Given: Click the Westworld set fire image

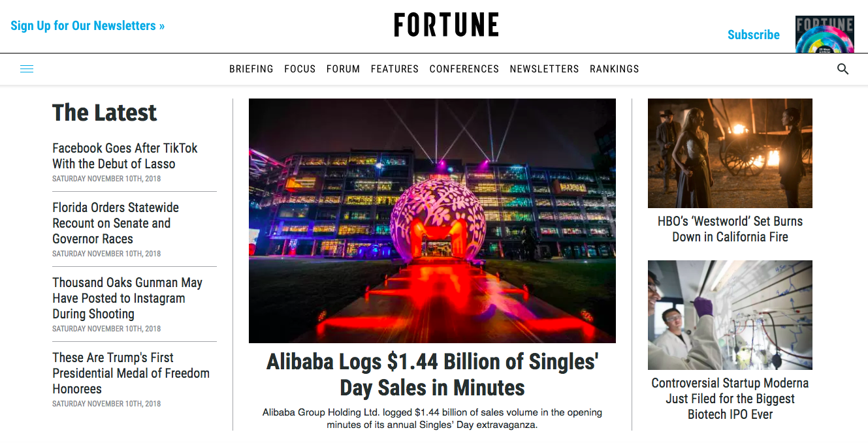Looking at the screenshot, I should pyautogui.click(x=730, y=153).
